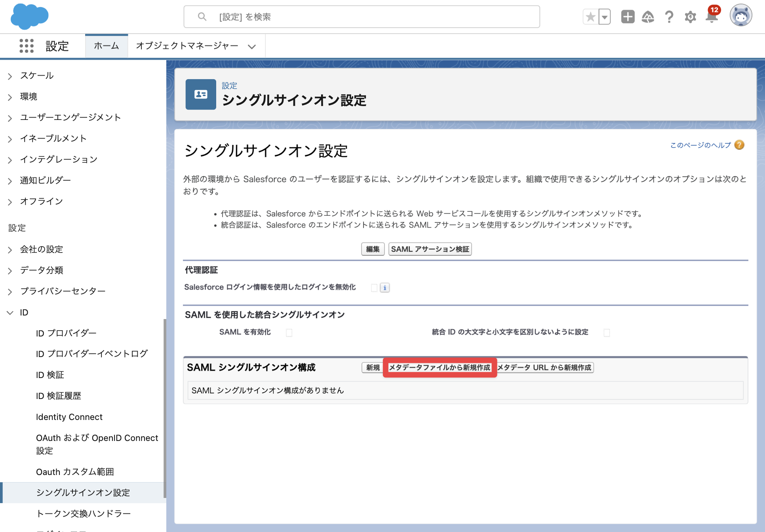Open このページのヘルプ link
Viewport: 765px width, 532px height.
700,145
